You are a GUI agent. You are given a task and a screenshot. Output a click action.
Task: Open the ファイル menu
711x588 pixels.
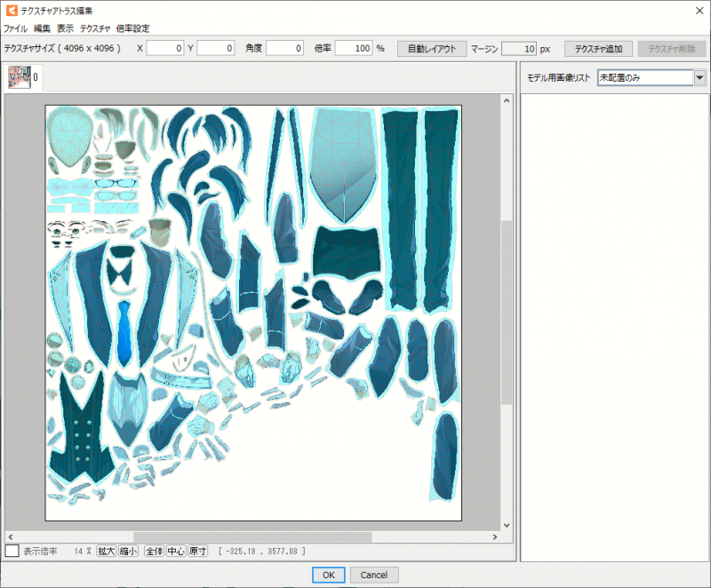15,28
